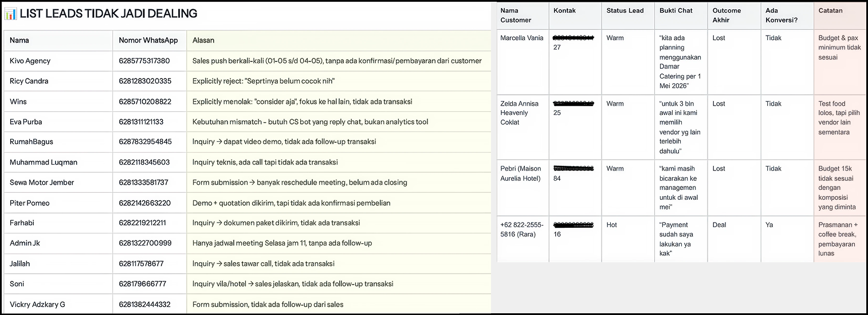Click the 'Hot' status lead cell
868x315 pixels.
(628, 239)
